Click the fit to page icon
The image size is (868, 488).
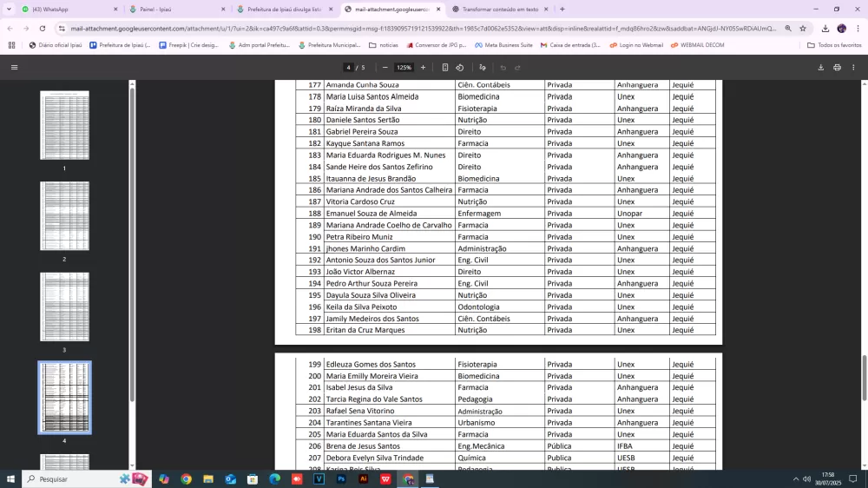(x=445, y=67)
